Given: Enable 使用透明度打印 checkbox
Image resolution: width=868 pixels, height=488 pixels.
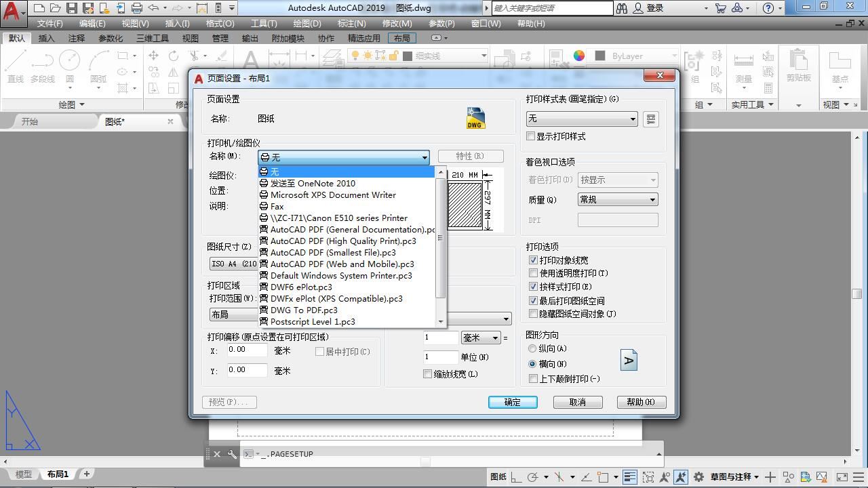Looking at the screenshot, I should click(533, 273).
